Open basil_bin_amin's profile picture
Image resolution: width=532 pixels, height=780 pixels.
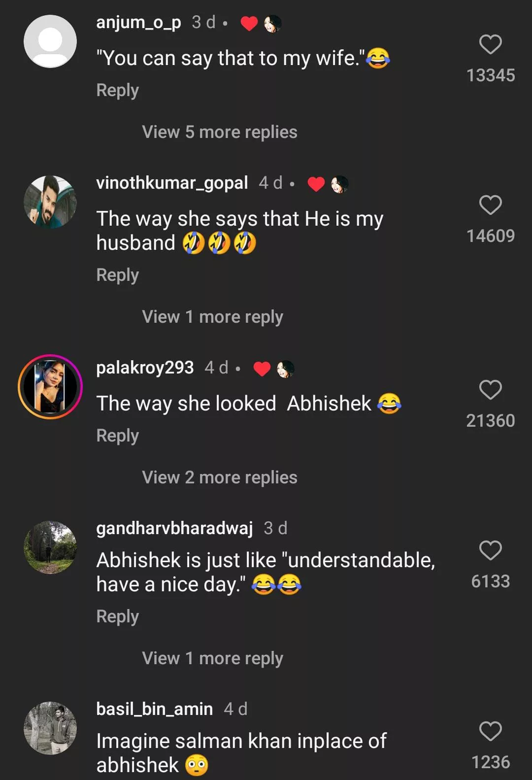pos(50,728)
